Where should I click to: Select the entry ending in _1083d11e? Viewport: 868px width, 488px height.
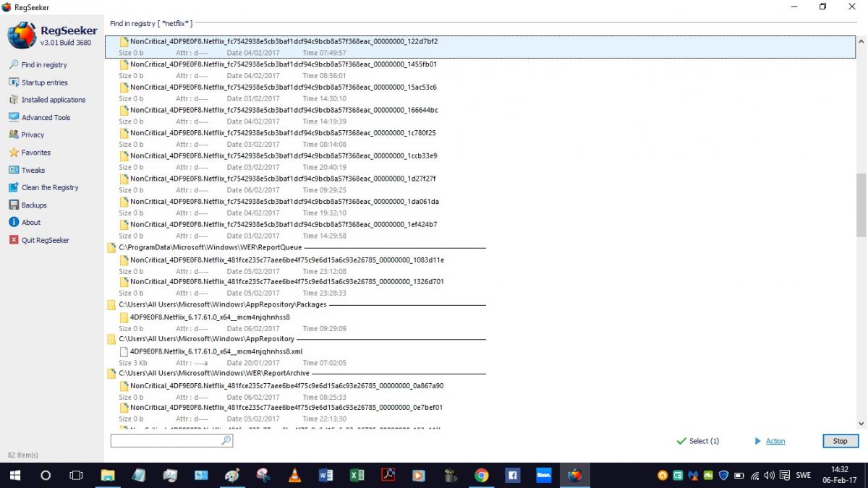[x=287, y=260]
